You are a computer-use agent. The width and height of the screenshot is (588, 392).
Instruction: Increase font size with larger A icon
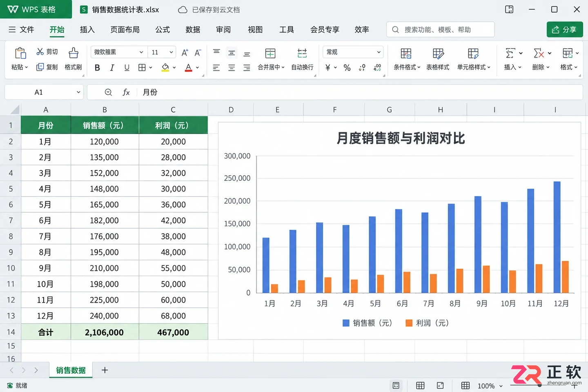point(185,52)
